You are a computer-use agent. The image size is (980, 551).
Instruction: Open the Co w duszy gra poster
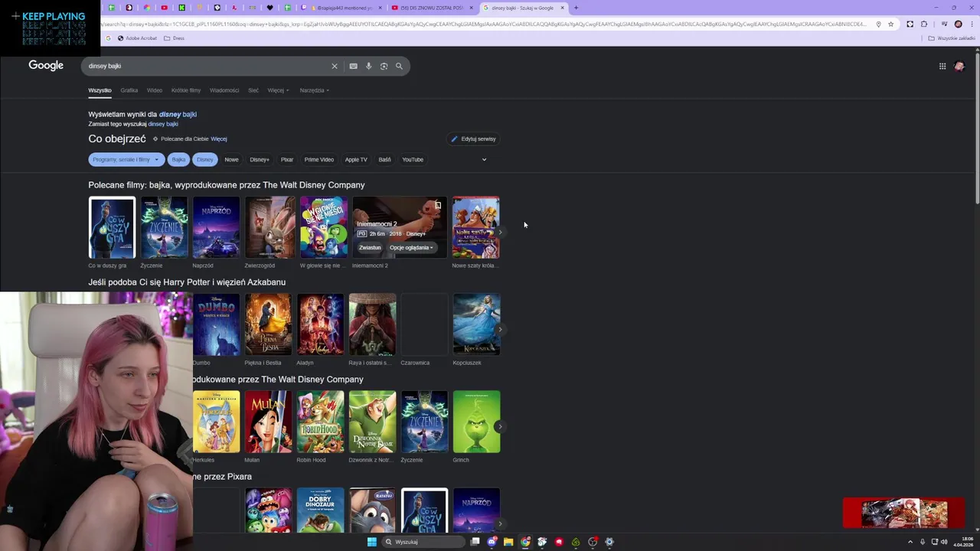(x=112, y=228)
